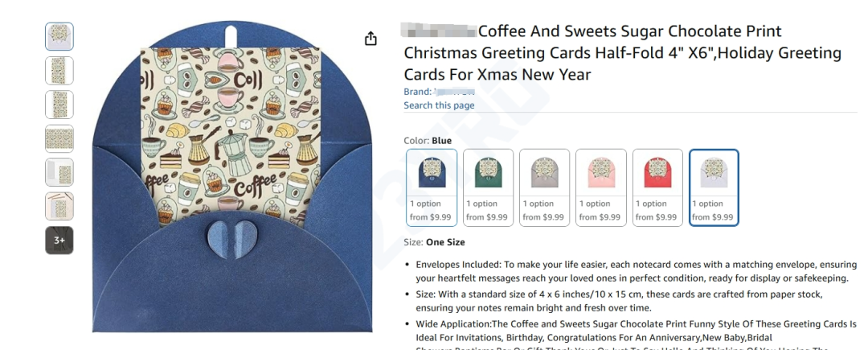Pick the pink envelope color option
The height and width of the screenshot is (350, 868).
(x=601, y=187)
